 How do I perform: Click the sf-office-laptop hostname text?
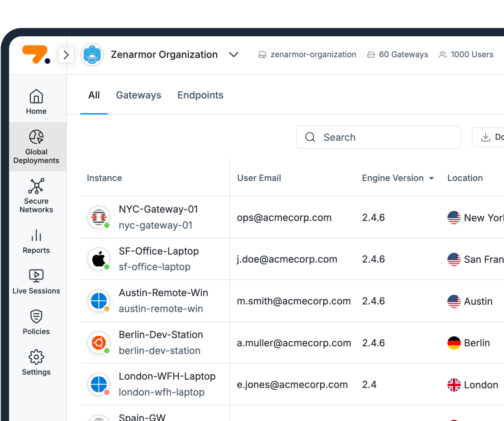tap(155, 267)
